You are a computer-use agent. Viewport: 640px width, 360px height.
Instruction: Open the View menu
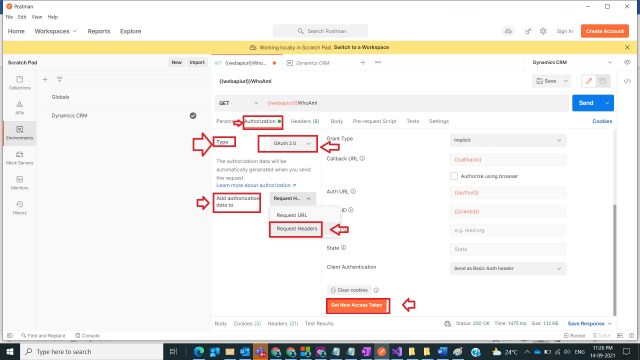[37, 17]
